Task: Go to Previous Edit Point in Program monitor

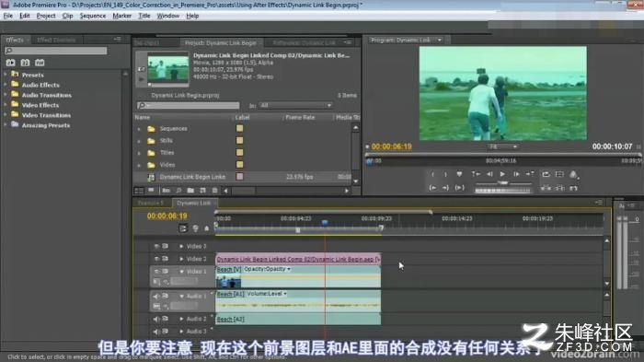Action: pos(476,174)
